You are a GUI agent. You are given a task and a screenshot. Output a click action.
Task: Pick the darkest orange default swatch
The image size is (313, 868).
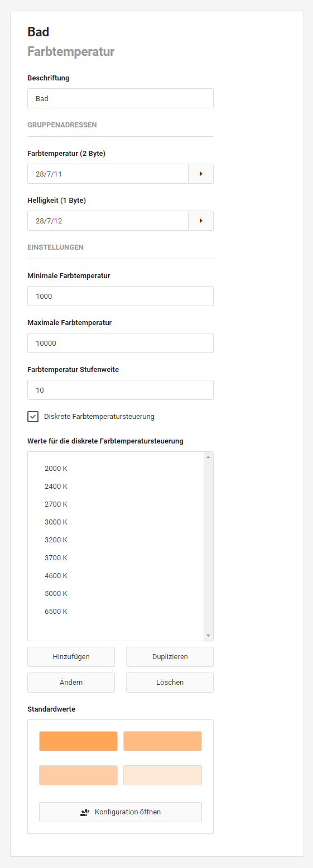(x=78, y=741)
